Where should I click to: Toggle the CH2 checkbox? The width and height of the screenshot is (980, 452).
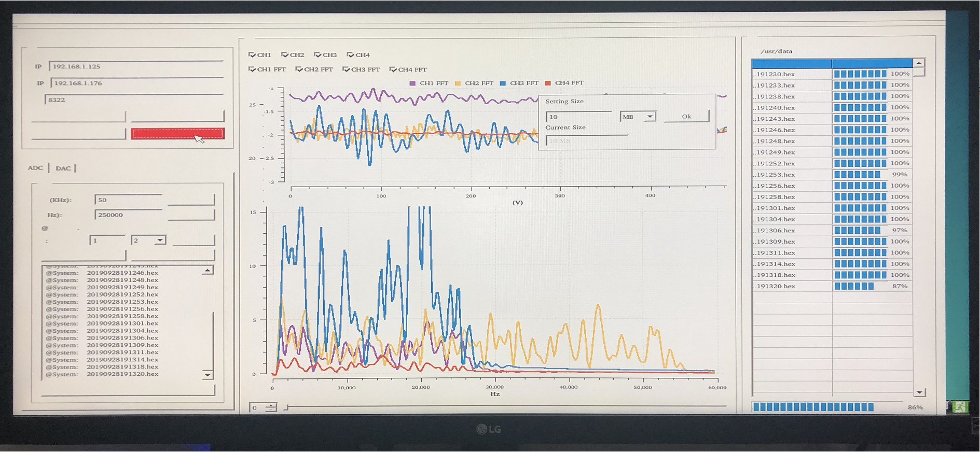[x=285, y=54]
